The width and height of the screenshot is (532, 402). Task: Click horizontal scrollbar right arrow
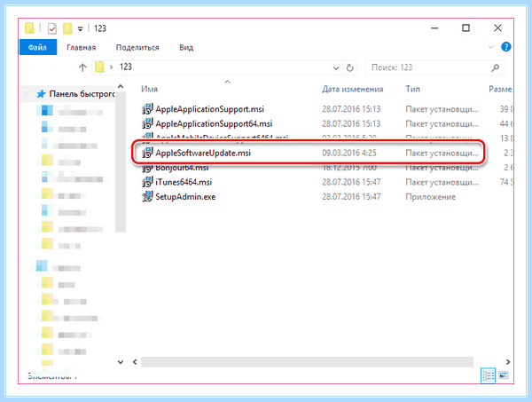(508, 362)
